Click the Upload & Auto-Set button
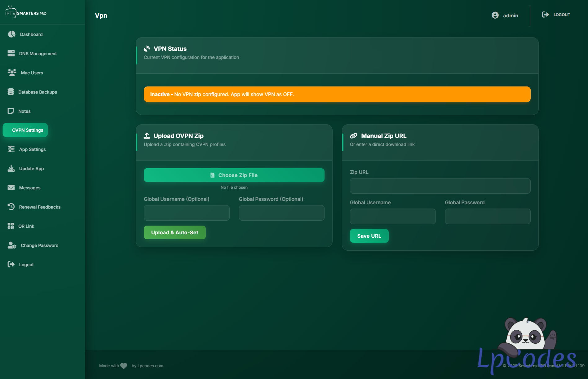 (175, 232)
